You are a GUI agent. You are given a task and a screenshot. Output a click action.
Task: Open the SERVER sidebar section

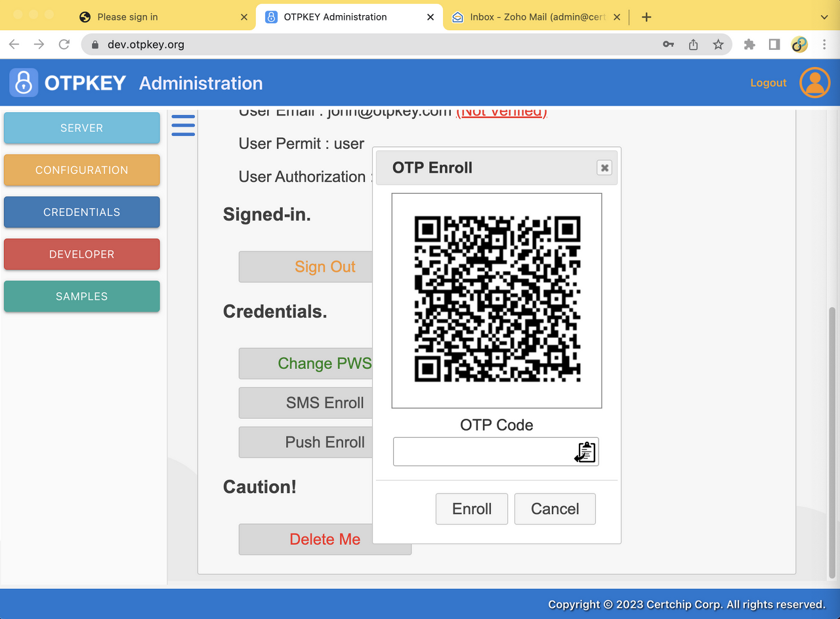point(82,128)
